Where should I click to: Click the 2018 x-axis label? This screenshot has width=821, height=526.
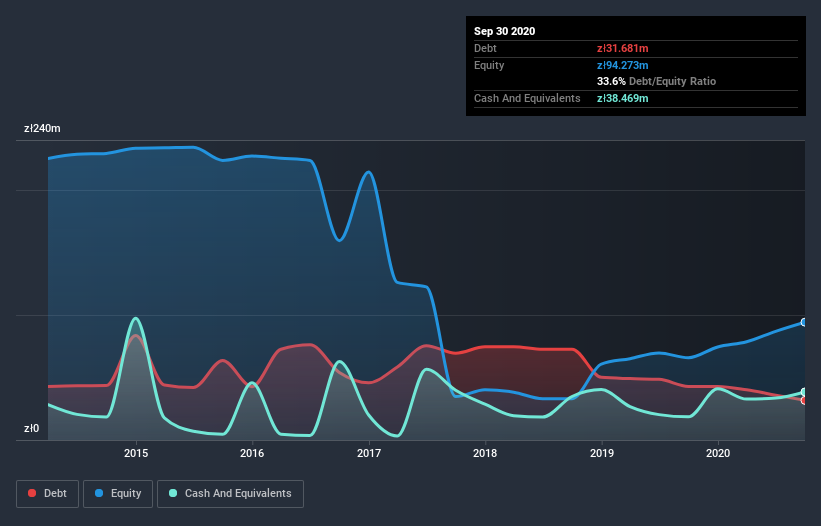tap(485, 453)
